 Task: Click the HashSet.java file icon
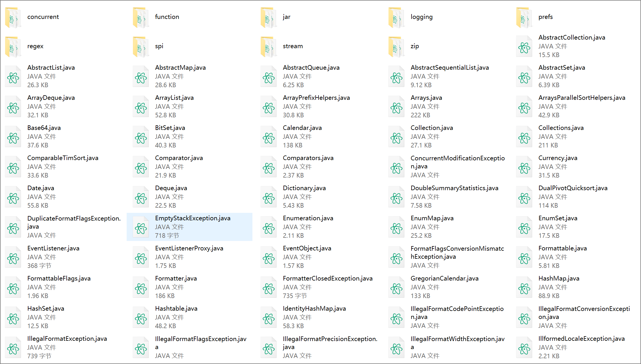pyautogui.click(x=13, y=317)
